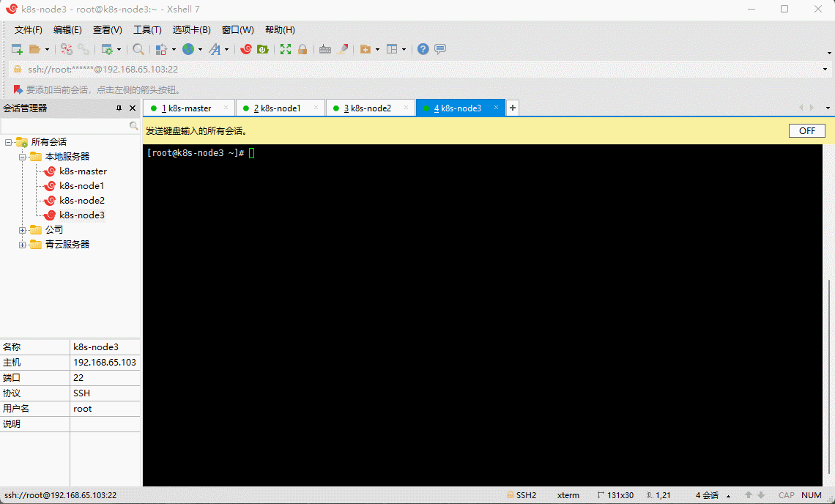Turn the send-keyboard-to-all-sessions OFF toggle
Image resolution: width=835 pixels, height=504 pixels.
[x=806, y=131]
